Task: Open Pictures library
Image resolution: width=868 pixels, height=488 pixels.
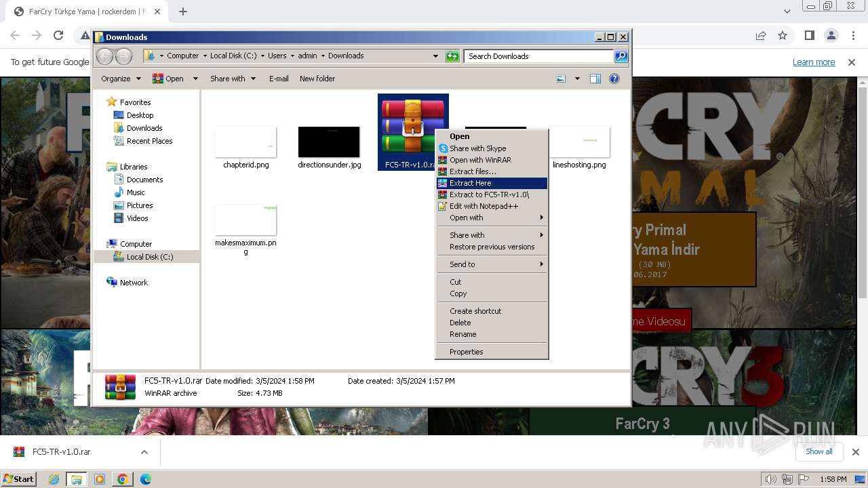Action: [140, 205]
